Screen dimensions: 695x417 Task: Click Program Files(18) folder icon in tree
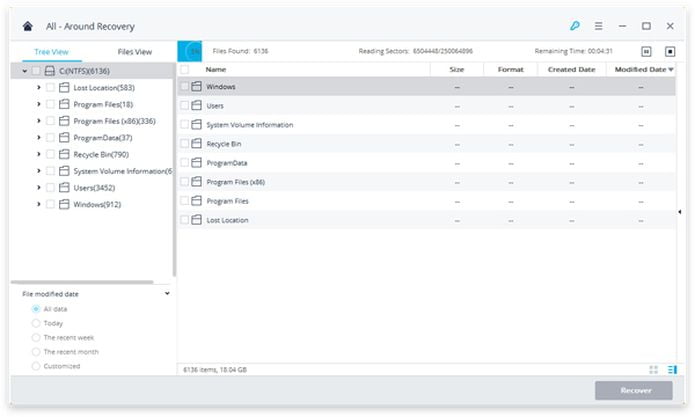coord(64,104)
